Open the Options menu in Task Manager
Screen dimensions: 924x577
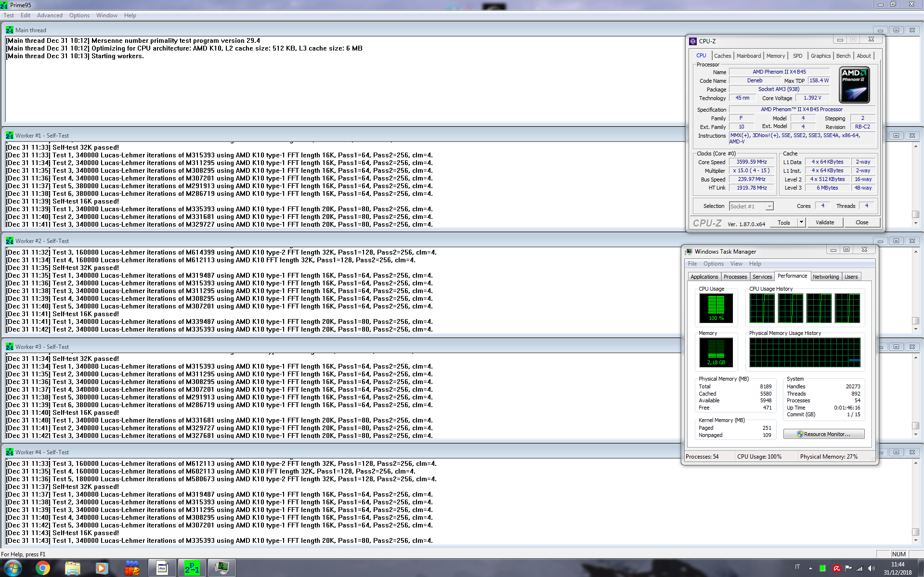[x=713, y=264]
